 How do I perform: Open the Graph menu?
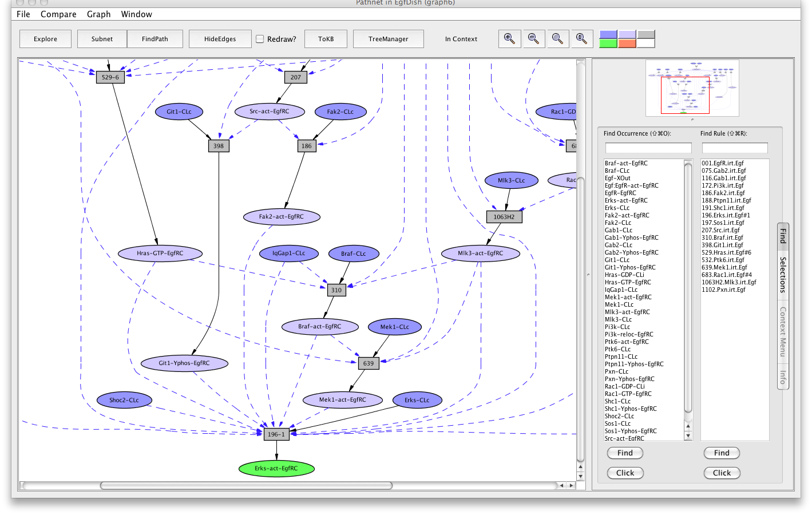(x=98, y=14)
